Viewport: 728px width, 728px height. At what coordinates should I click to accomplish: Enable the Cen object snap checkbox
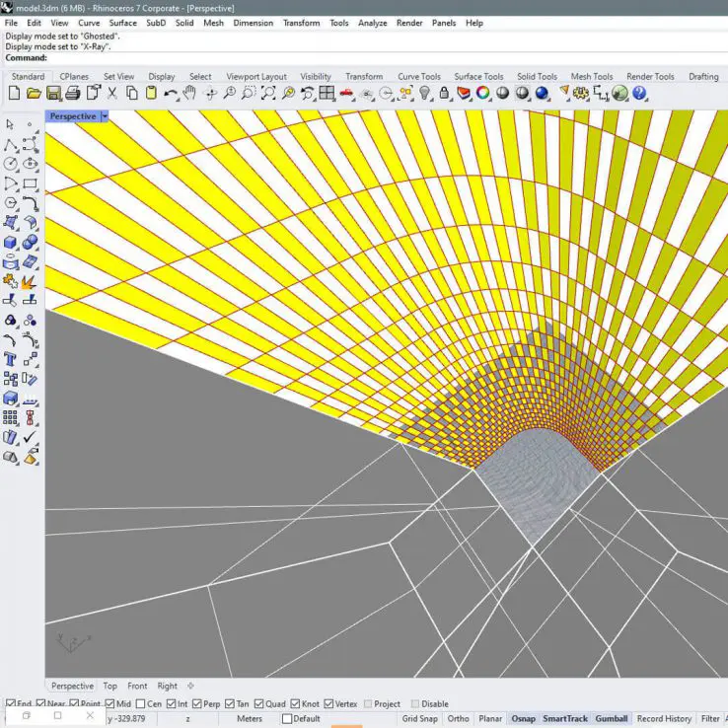click(141, 704)
